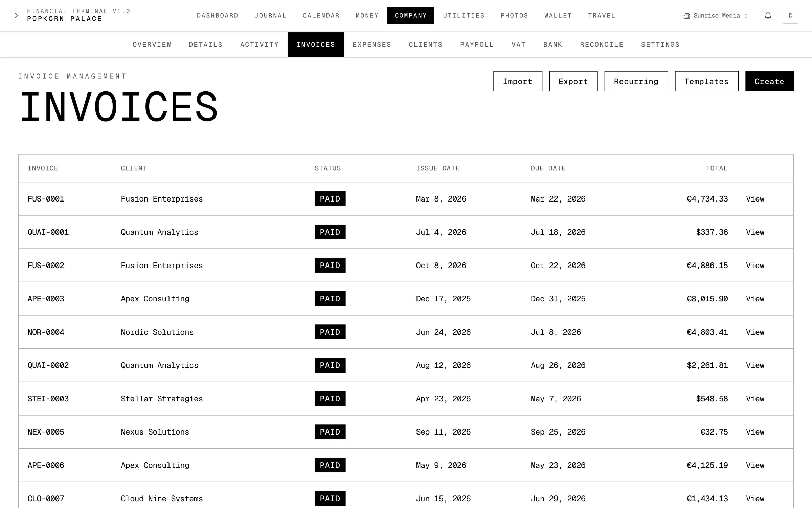Click the notifications bell icon

768,16
